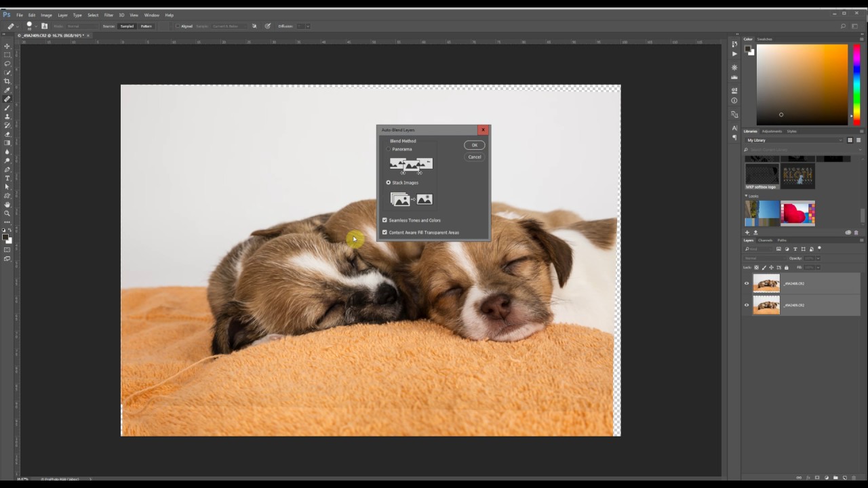Viewport: 868px width, 488px height.
Task: Open the History panel icon
Action: [x=734, y=44]
